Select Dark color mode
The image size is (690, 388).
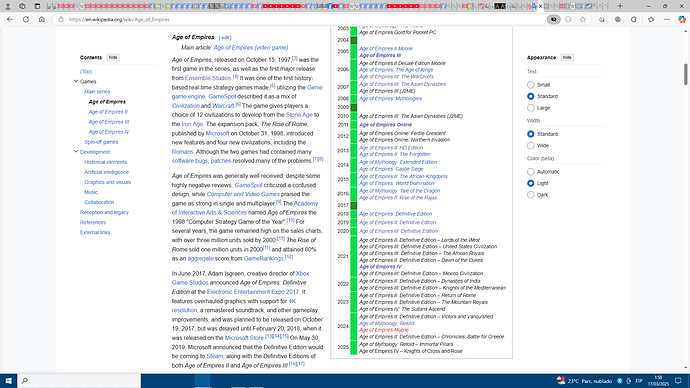click(531, 195)
